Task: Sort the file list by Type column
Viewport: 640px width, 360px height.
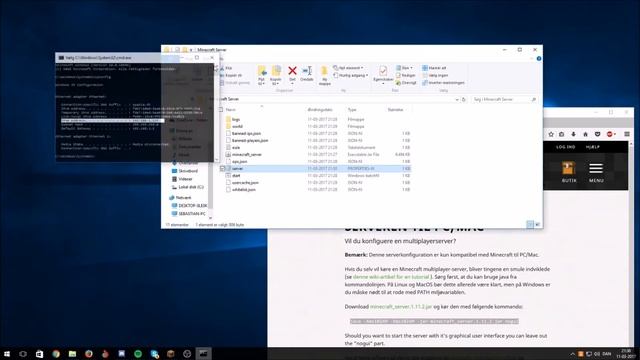Action: tap(352, 109)
